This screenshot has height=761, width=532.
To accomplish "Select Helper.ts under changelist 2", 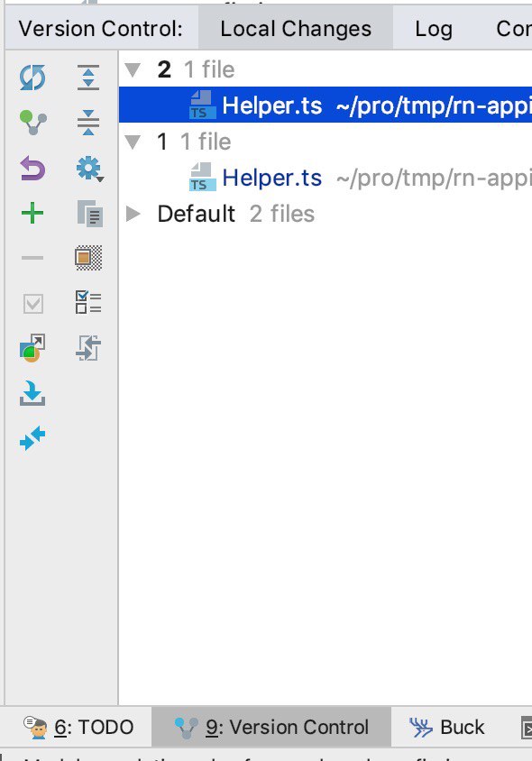I will pos(326,105).
